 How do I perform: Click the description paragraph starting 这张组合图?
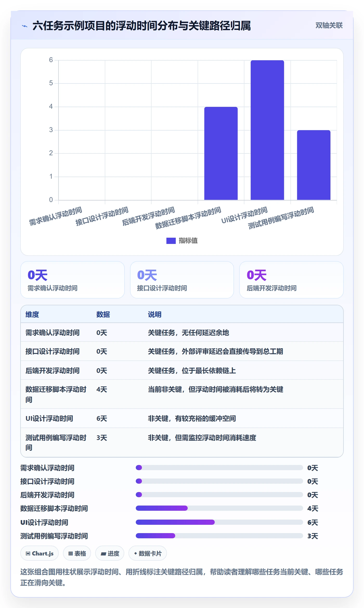182,577
